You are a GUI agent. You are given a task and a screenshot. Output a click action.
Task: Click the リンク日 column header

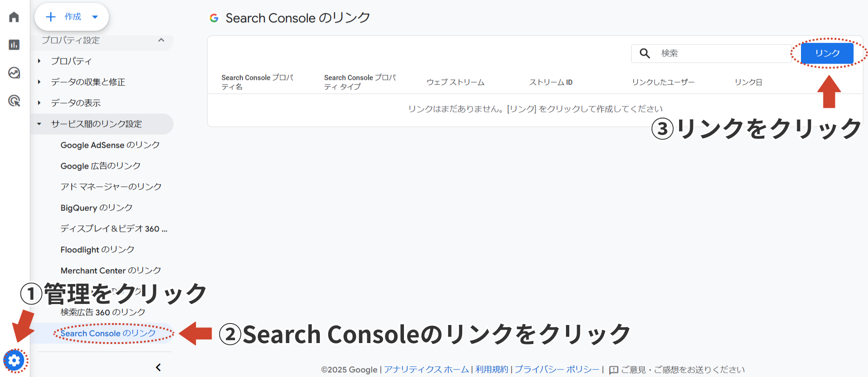(748, 82)
